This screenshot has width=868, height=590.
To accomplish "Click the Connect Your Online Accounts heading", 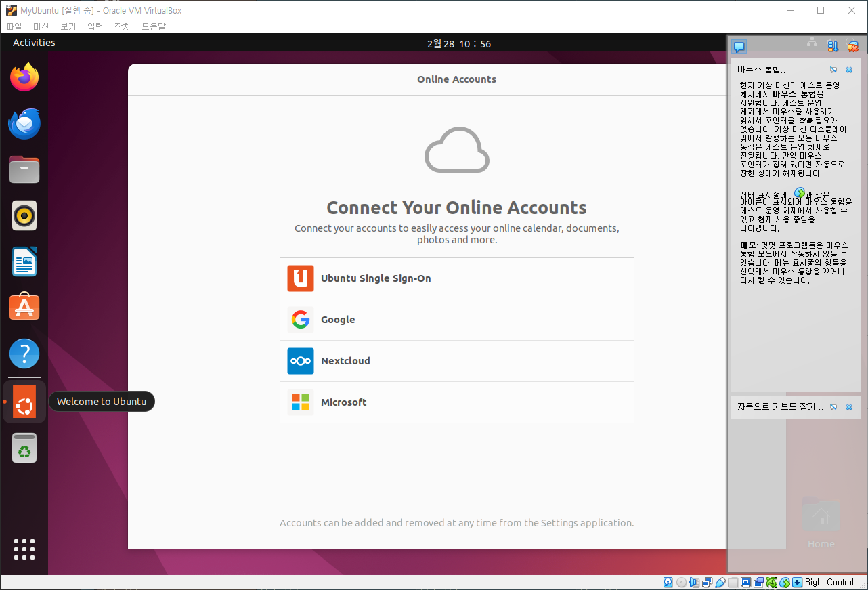I will (457, 207).
